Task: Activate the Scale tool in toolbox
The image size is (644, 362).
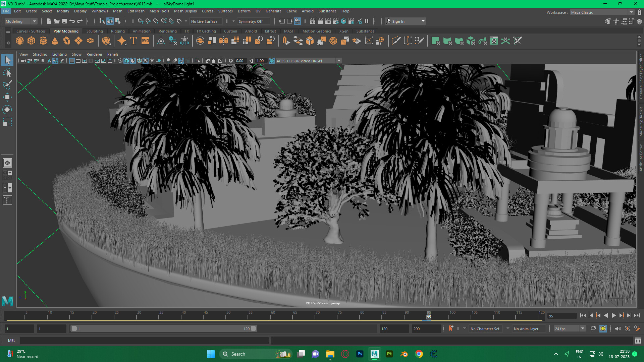Action: [7, 122]
